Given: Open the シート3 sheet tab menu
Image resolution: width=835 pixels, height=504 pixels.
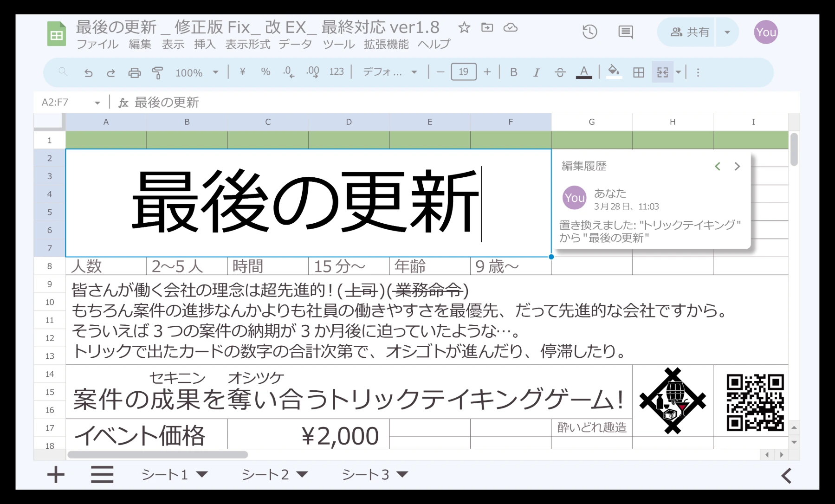Looking at the screenshot, I should (402, 474).
